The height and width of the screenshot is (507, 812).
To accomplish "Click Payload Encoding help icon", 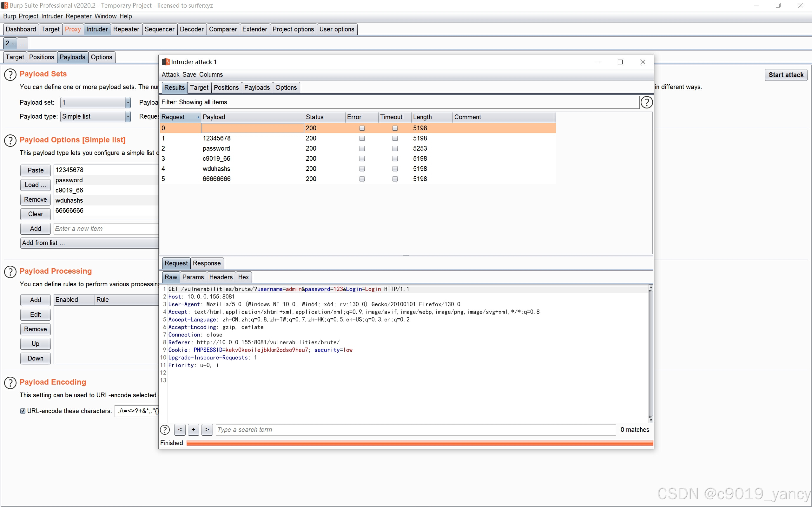I will 10,383.
